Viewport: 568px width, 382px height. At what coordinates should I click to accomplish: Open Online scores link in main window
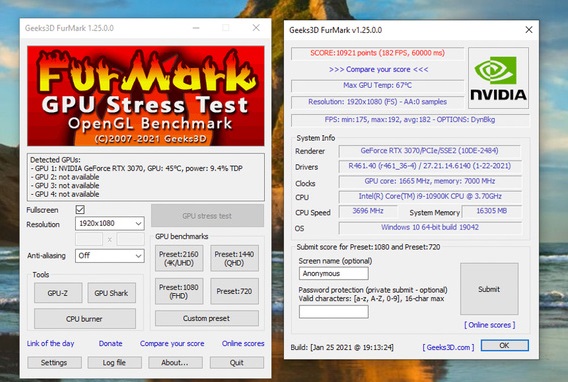243,343
